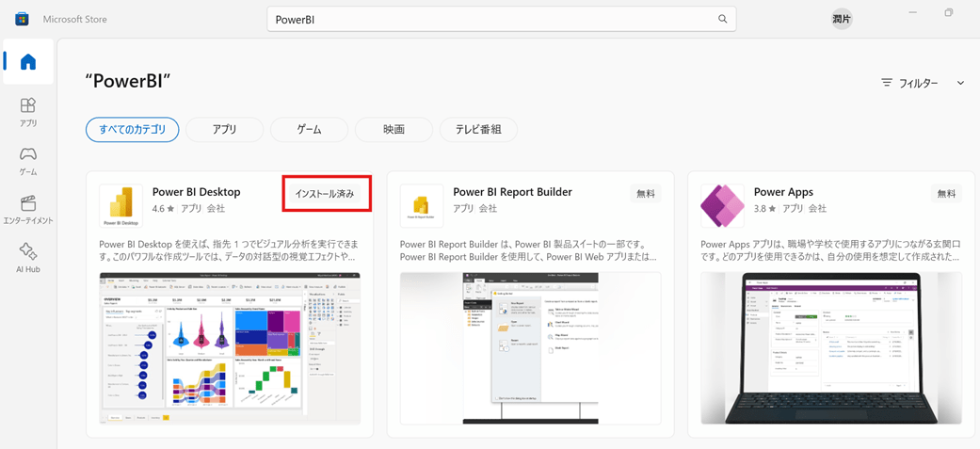Click 無料 button for Power BI Report Builder
This screenshot has height=449, width=980.
(646, 194)
